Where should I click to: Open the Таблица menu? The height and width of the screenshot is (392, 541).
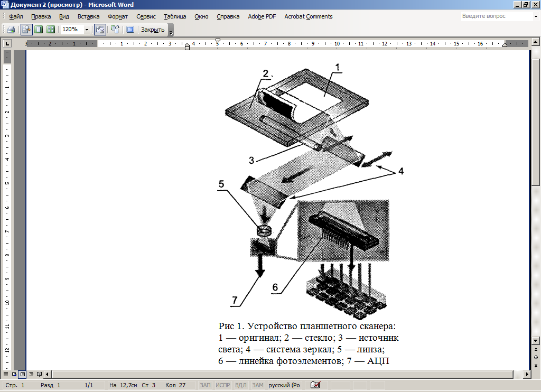pyautogui.click(x=175, y=16)
